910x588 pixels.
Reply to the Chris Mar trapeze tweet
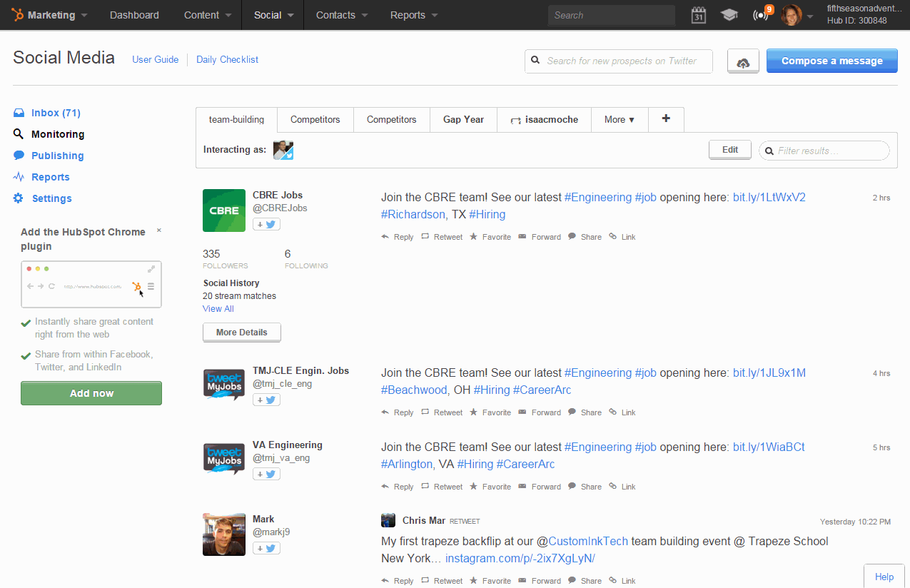(x=398, y=581)
